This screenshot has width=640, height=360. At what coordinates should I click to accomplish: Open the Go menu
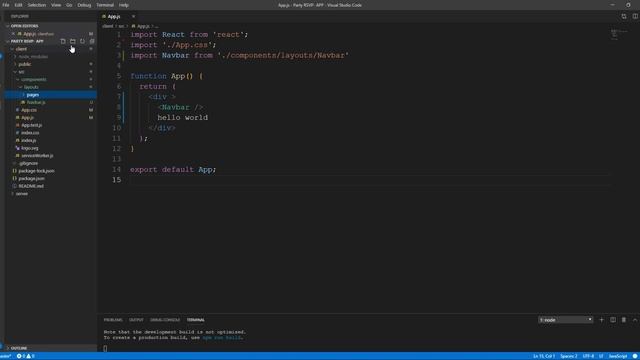[69, 5]
